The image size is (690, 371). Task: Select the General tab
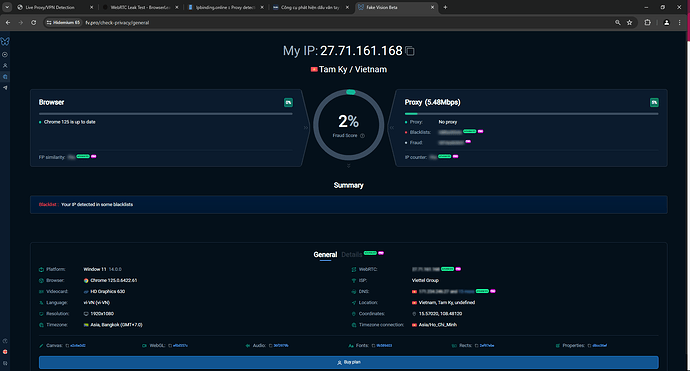[325, 254]
